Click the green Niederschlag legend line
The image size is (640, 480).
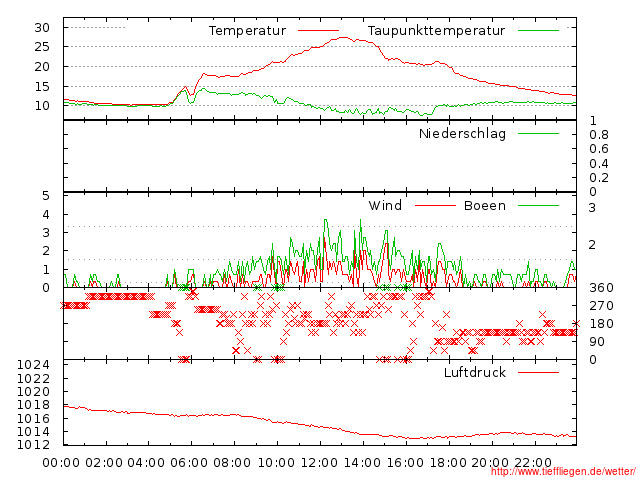(538, 133)
